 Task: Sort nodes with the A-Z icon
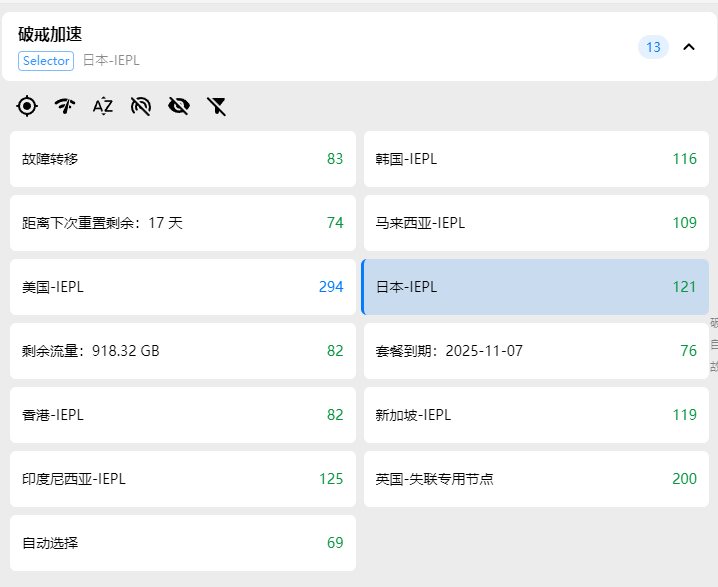click(103, 106)
